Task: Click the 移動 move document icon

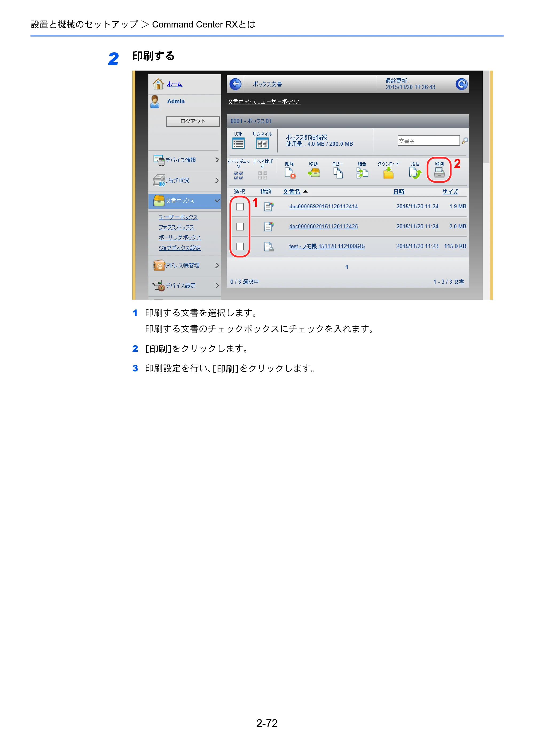Action: coord(314,173)
